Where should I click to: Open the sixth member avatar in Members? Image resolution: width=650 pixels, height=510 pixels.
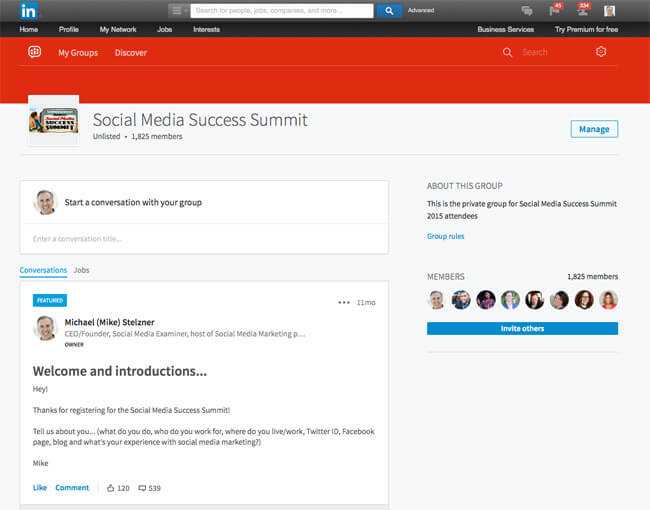click(559, 300)
